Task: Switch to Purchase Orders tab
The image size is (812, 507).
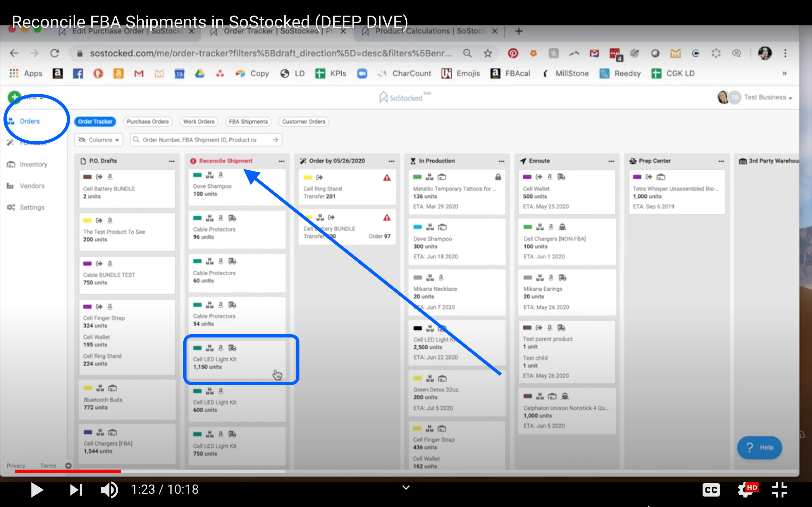Action: coord(147,122)
